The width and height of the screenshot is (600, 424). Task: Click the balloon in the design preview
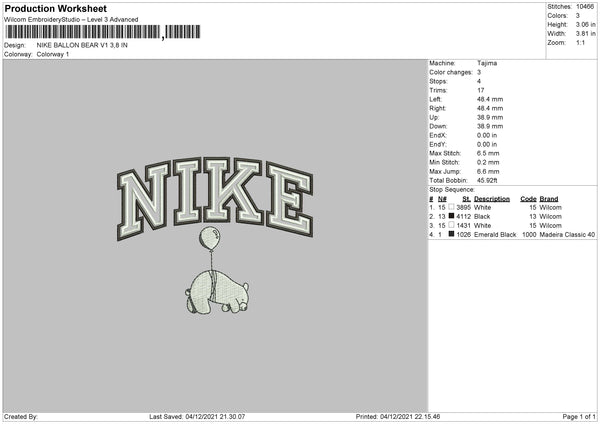pyautogui.click(x=210, y=238)
